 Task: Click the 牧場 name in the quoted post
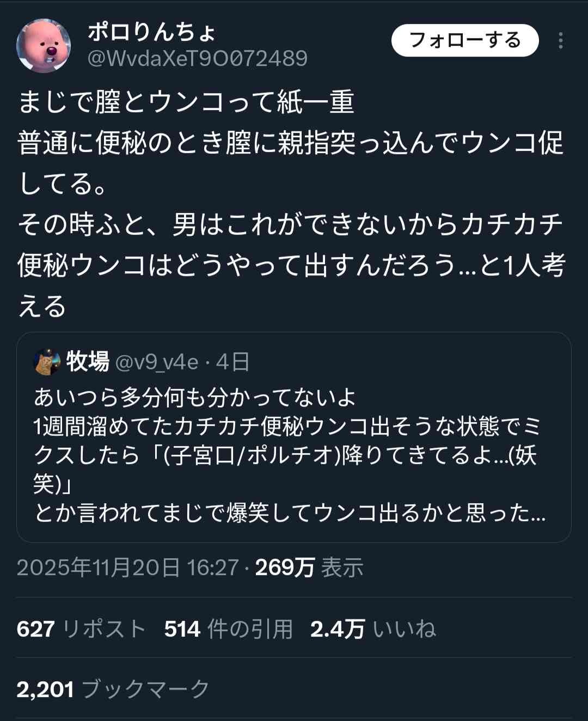[x=88, y=362]
